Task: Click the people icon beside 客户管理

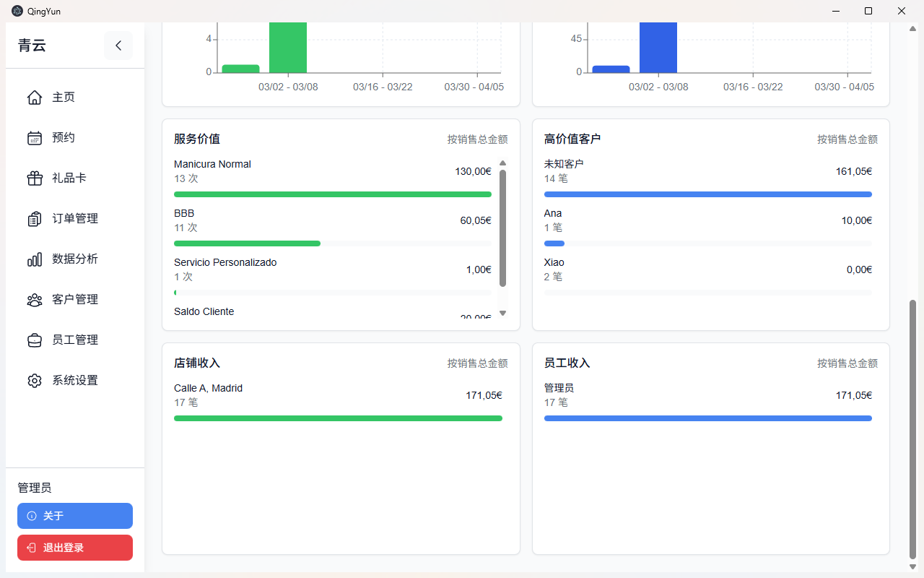Action: coord(35,300)
